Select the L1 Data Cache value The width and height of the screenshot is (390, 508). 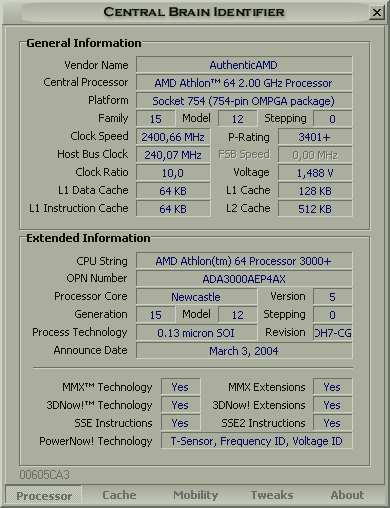[x=173, y=191]
